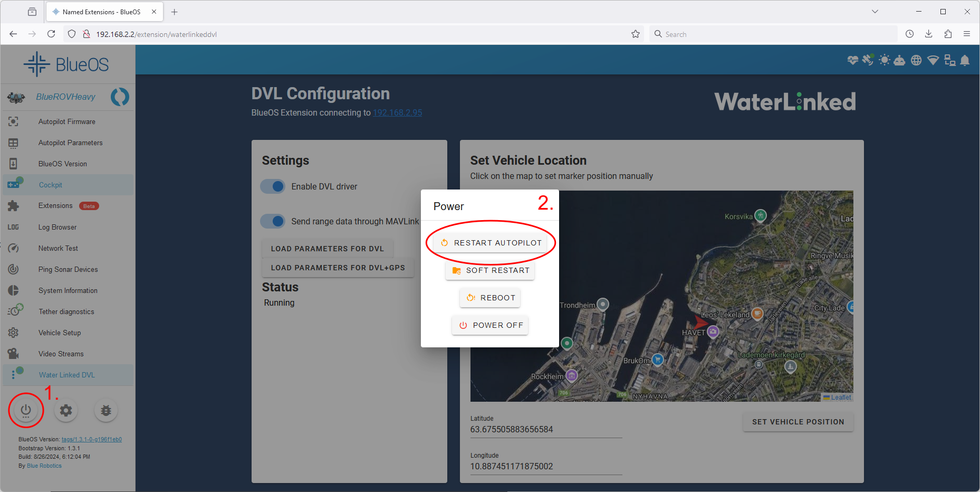
Task: Click the vehicle boat icon in top bar
Action: click(x=900, y=60)
